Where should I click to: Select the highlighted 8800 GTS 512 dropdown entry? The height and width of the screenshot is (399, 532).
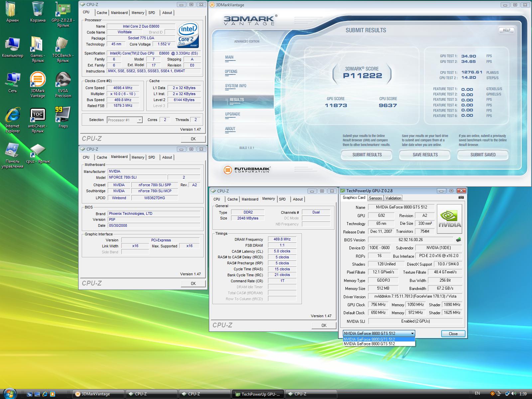(x=379, y=339)
